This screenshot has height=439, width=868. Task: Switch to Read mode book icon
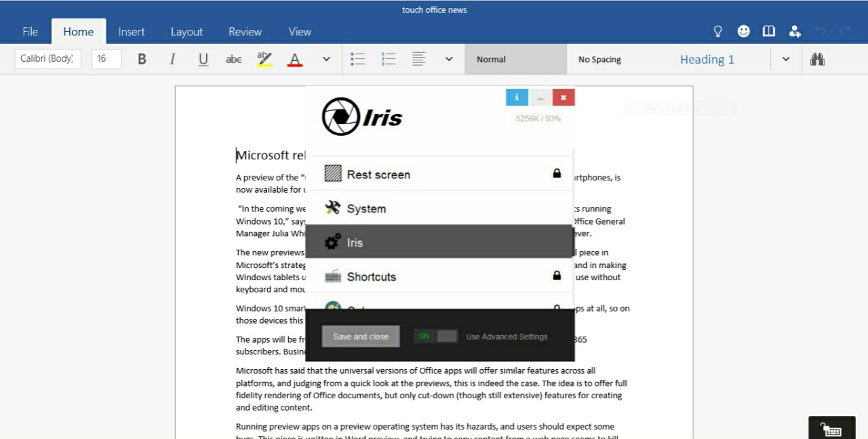(769, 31)
